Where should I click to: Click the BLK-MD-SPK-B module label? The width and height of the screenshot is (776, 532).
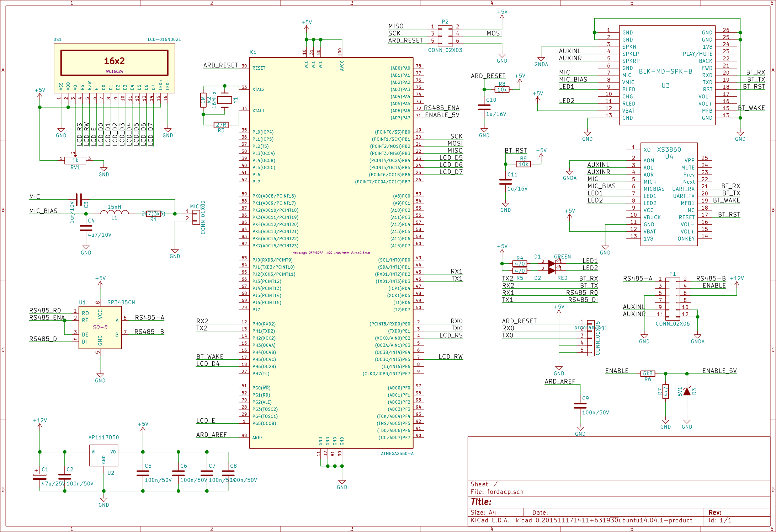coord(665,71)
